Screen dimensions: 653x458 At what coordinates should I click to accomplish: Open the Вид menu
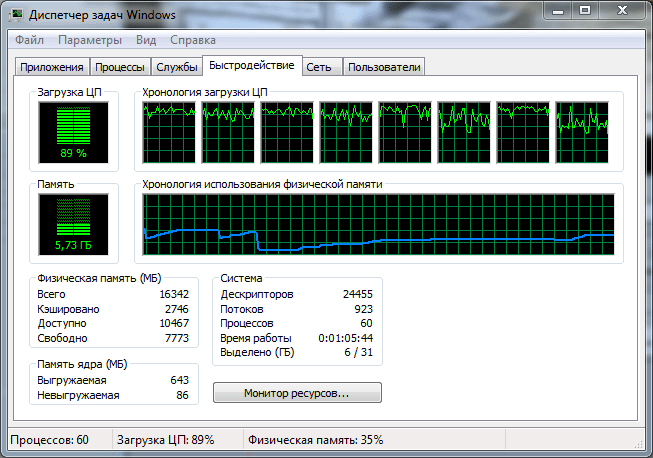click(x=146, y=40)
